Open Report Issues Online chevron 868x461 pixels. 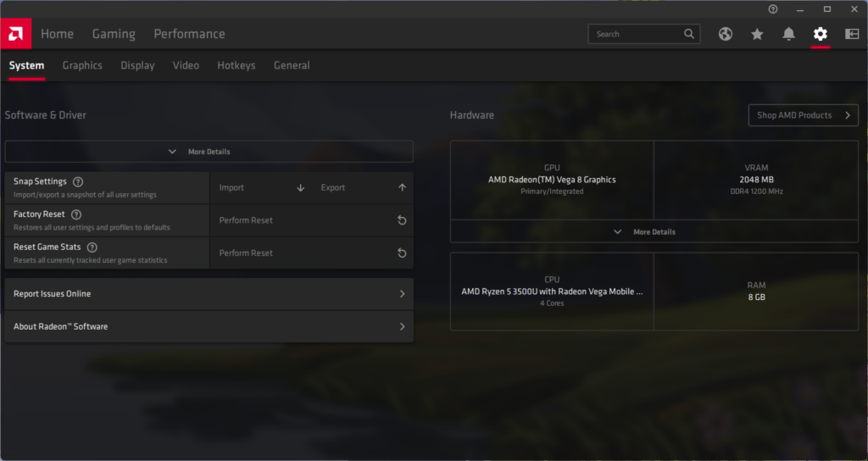pos(402,294)
